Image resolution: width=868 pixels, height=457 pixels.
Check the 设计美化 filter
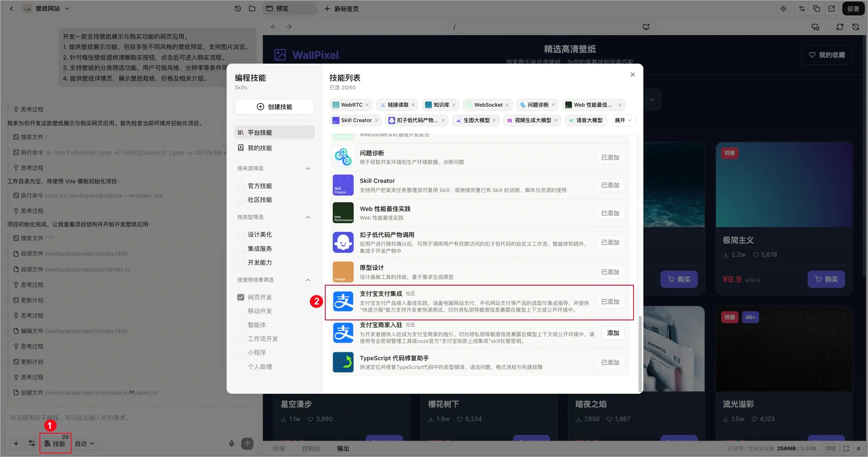(241, 235)
